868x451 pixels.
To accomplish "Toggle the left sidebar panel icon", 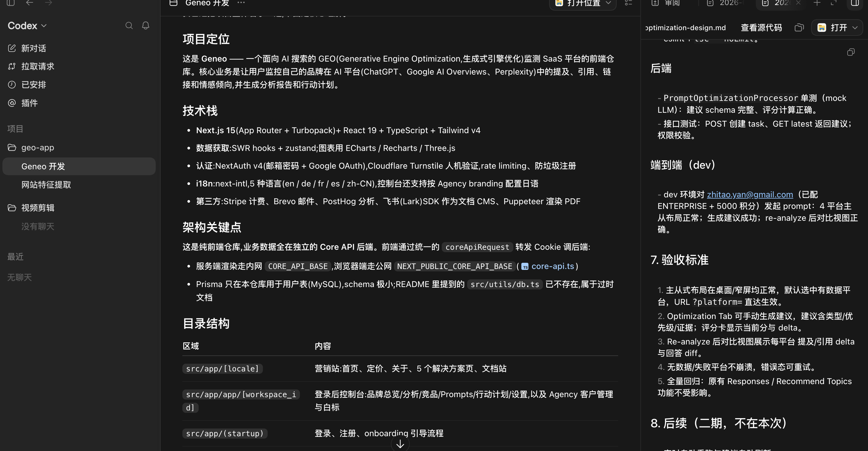I will (11, 3).
